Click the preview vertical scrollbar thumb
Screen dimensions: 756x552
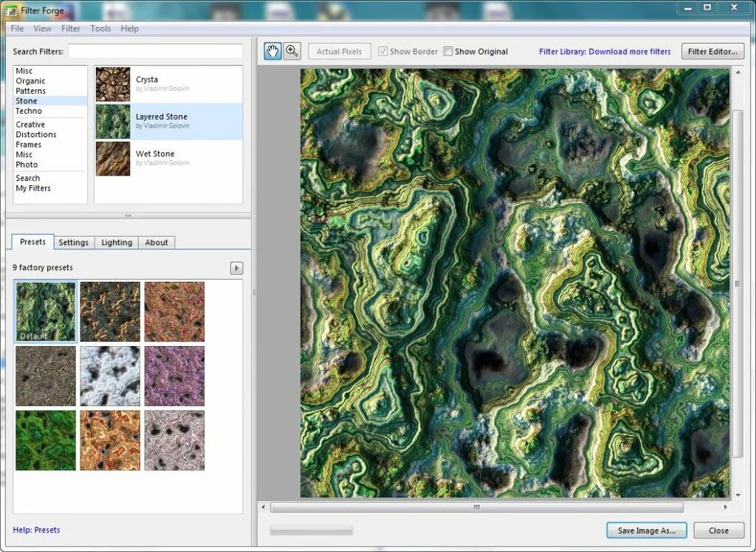(x=738, y=283)
